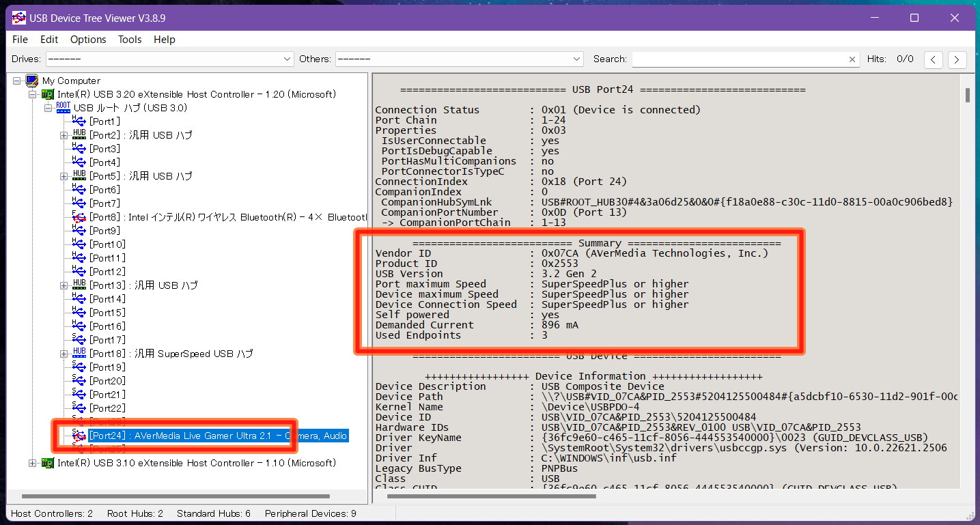
Task: Click the Port1 USB icon
Action: coord(79,121)
